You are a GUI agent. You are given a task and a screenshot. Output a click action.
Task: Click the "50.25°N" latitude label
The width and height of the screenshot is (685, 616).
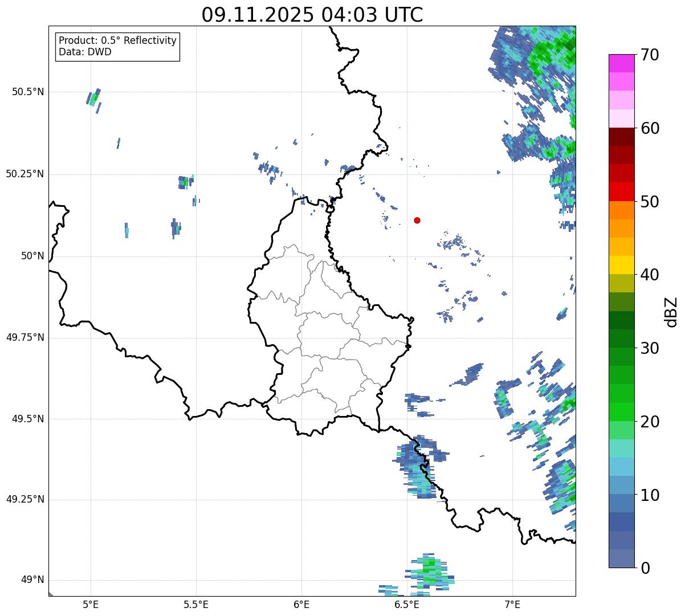click(x=25, y=174)
